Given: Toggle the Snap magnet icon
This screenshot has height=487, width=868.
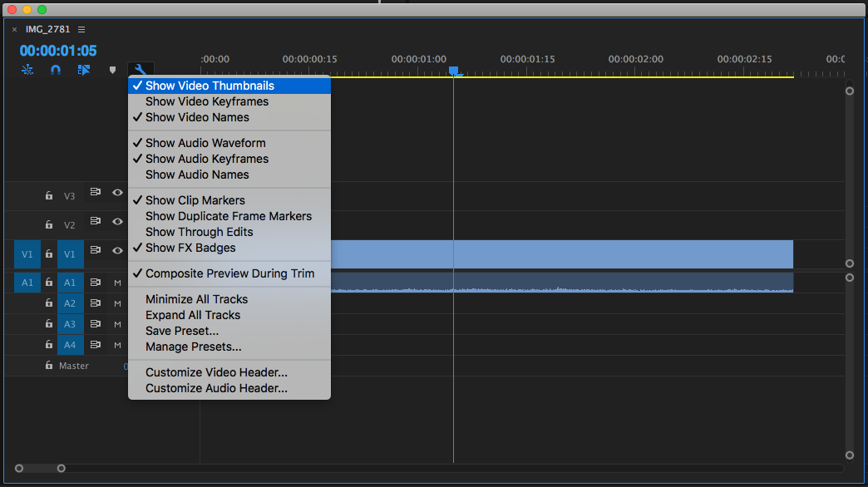Looking at the screenshot, I should (56, 71).
